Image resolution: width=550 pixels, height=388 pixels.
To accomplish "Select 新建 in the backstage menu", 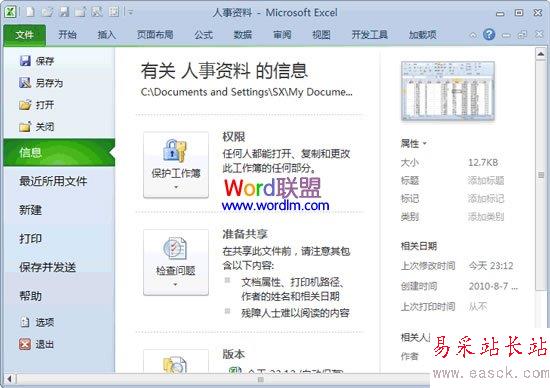I will (31, 210).
